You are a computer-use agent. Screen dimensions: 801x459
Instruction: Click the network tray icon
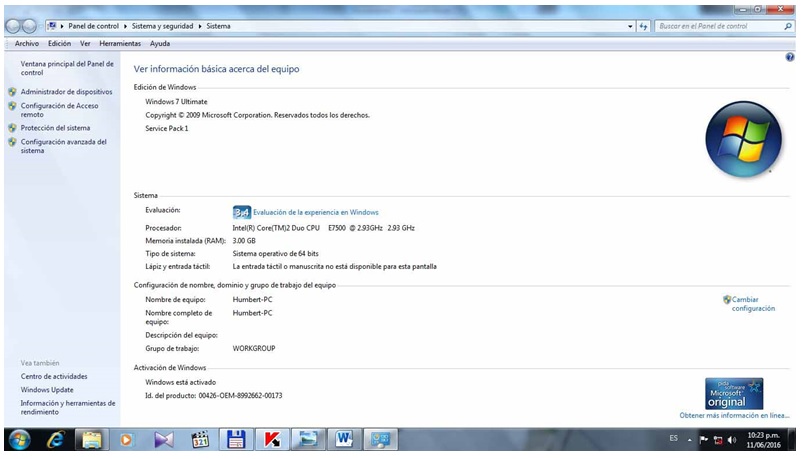point(718,440)
